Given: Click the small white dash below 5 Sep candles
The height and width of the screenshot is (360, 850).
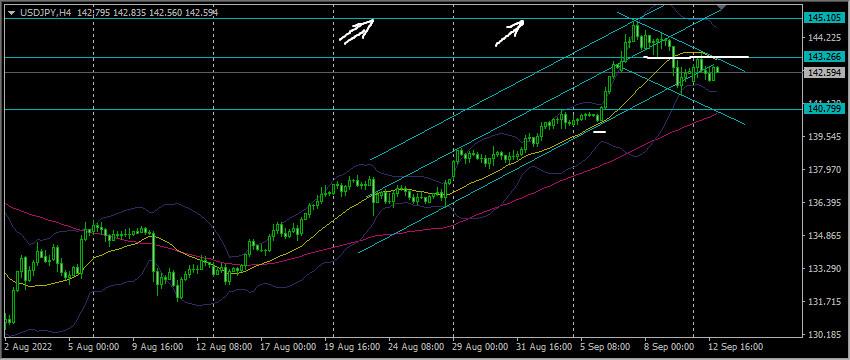Looking at the screenshot, I should 600,131.
